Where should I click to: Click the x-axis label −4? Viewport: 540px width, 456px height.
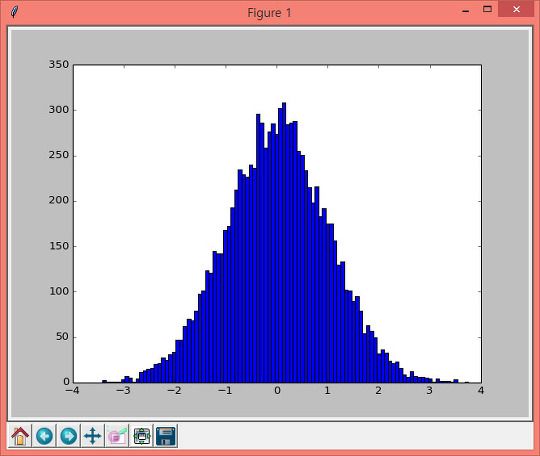pos(72,391)
